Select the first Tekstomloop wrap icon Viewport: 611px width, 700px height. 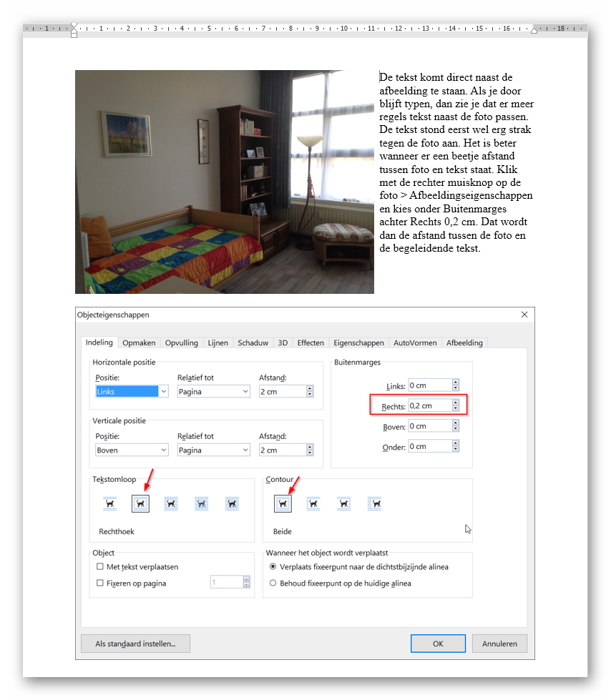coord(109,503)
